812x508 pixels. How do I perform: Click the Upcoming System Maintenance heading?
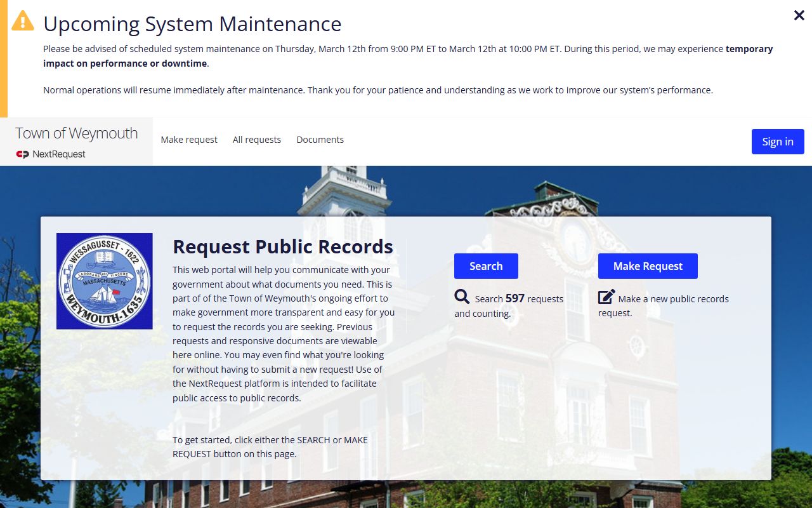click(x=192, y=24)
